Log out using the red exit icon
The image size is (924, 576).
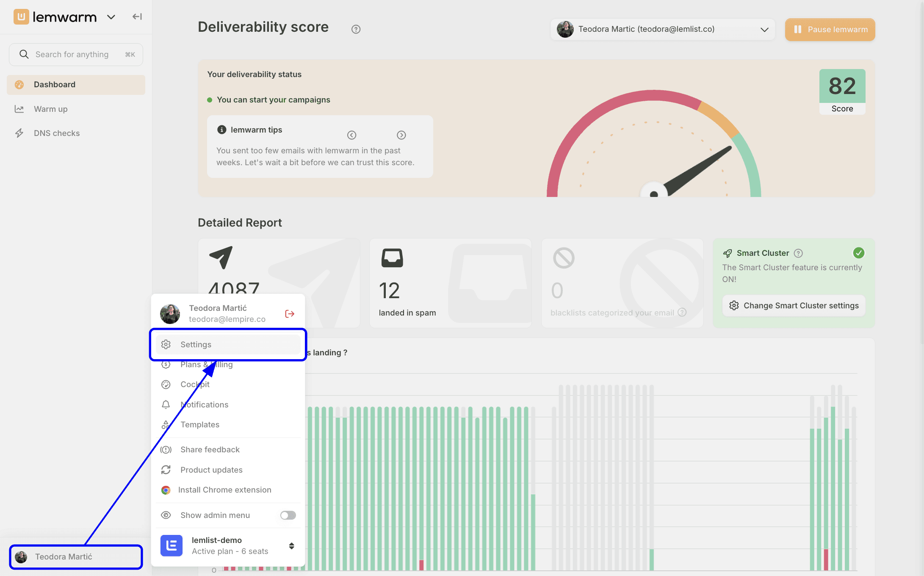(290, 313)
